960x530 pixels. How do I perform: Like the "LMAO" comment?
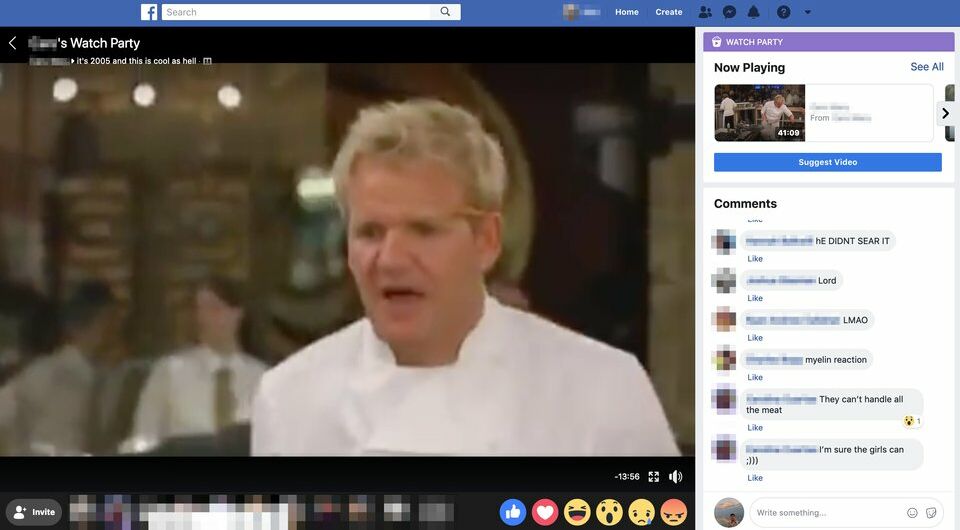click(x=755, y=338)
